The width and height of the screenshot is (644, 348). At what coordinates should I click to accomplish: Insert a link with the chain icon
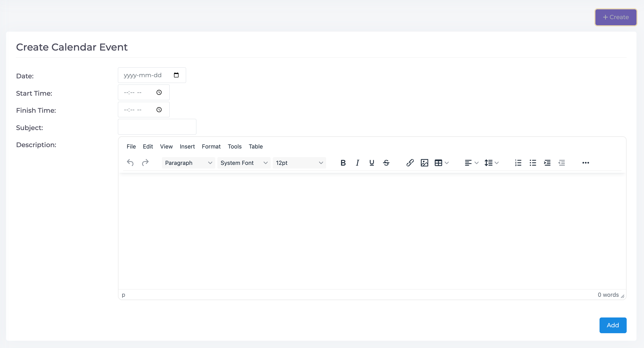(410, 163)
